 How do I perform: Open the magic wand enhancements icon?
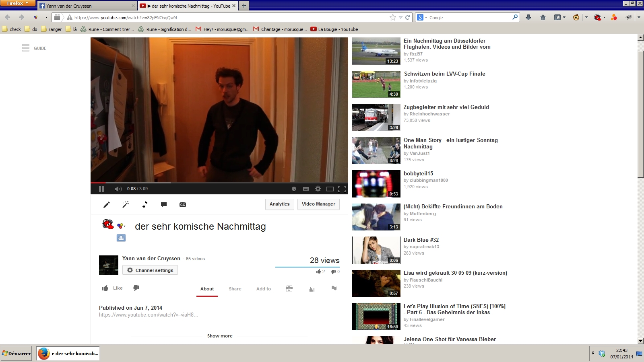click(x=126, y=205)
